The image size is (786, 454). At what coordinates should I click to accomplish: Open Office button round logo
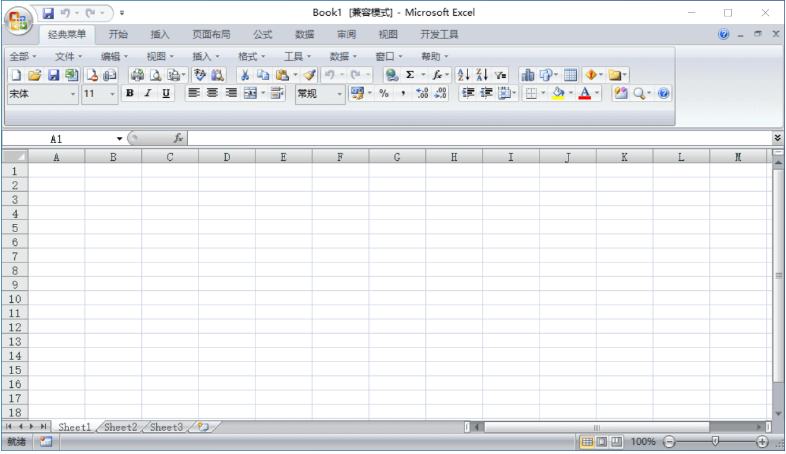coord(19,21)
